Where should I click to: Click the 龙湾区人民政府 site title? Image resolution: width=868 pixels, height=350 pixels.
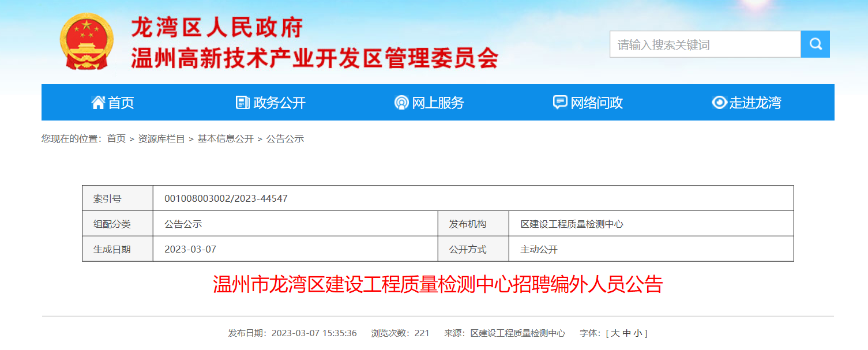tap(217, 28)
